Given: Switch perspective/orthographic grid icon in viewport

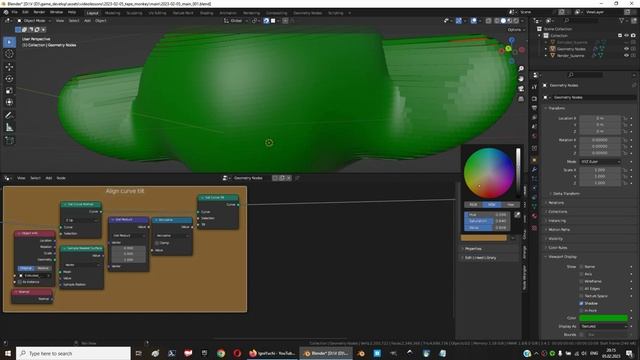Looking at the screenshot, I should pos(521,99).
